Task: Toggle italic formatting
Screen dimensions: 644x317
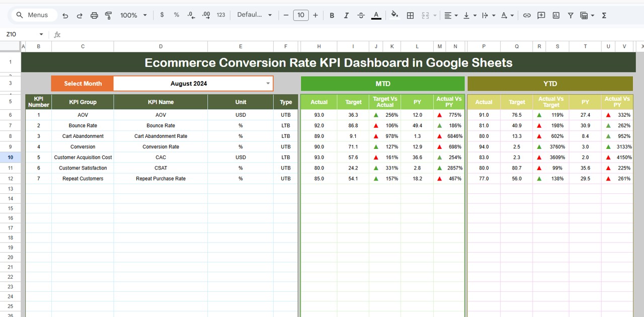Action: [x=346, y=16]
